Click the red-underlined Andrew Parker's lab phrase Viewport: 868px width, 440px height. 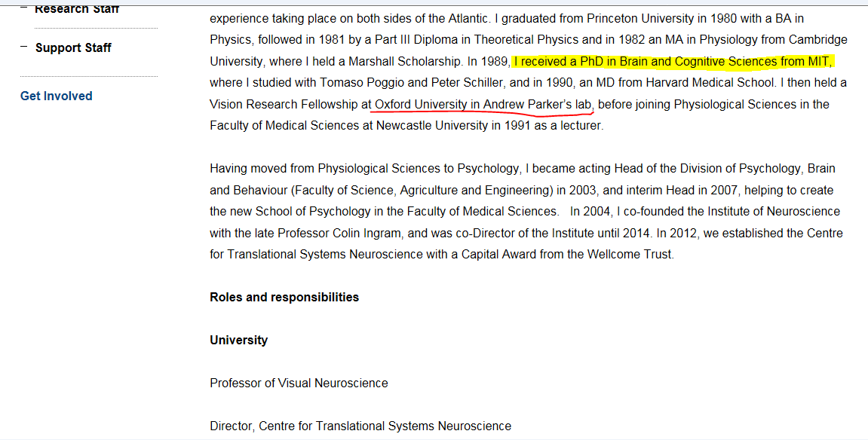[483, 105]
